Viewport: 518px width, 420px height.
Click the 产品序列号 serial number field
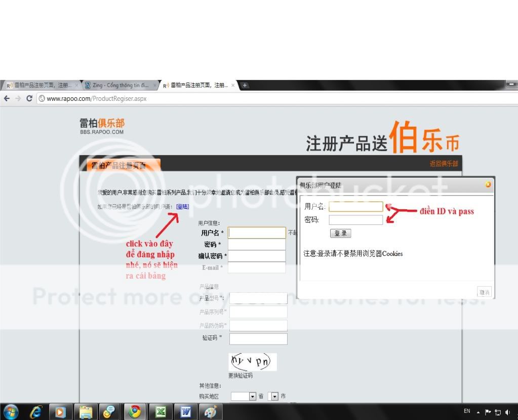pyautogui.click(x=258, y=312)
